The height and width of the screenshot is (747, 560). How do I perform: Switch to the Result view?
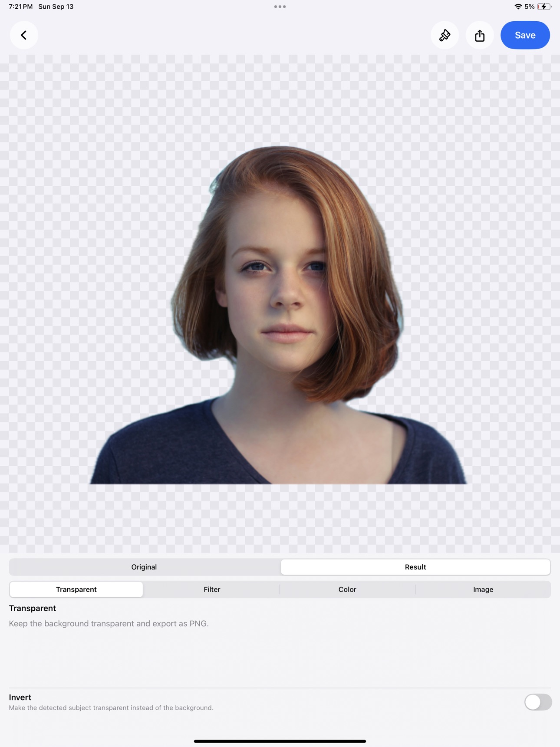(x=415, y=567)
